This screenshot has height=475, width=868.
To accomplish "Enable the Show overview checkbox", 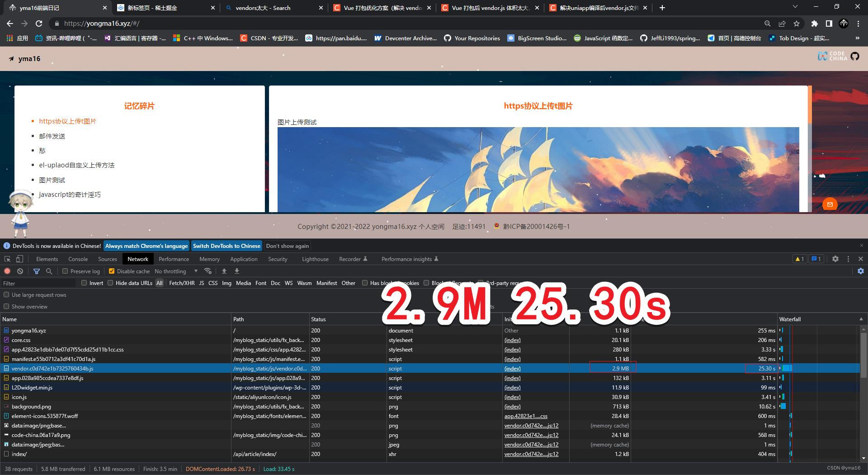I will [6, 306].
